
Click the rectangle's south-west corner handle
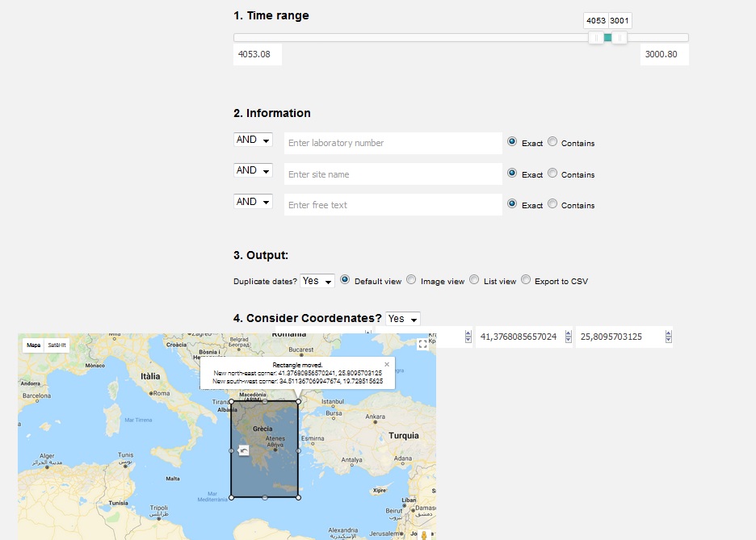pyautogui.click(x=232, y=497)
